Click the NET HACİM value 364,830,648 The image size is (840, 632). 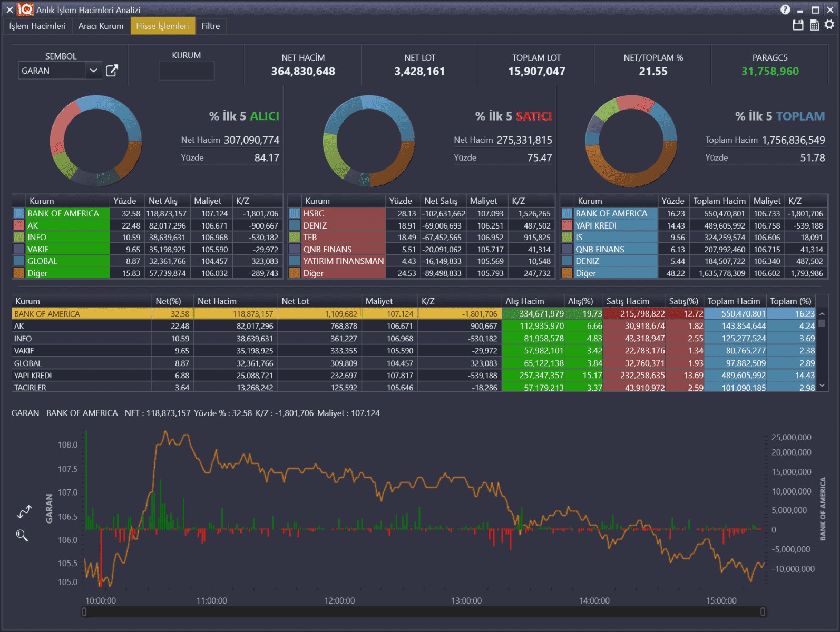click(303, 71)
